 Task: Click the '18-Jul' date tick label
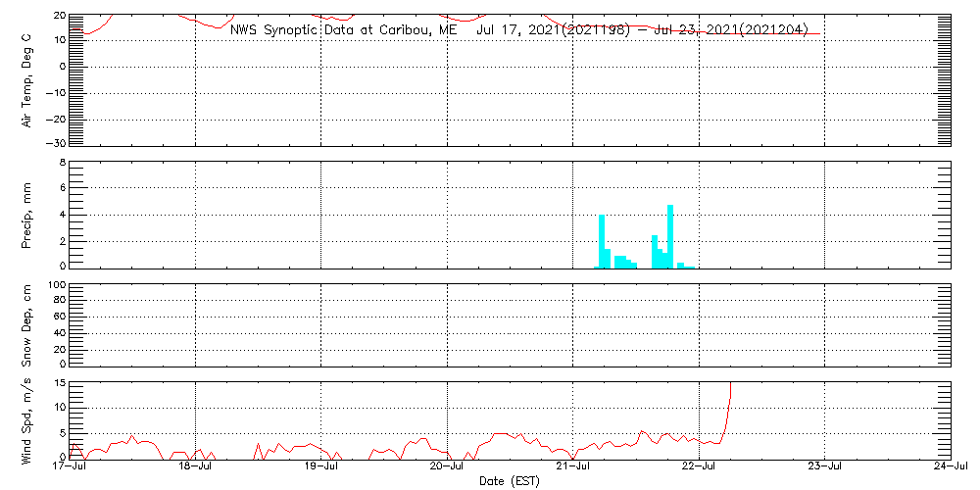point(196,466)
